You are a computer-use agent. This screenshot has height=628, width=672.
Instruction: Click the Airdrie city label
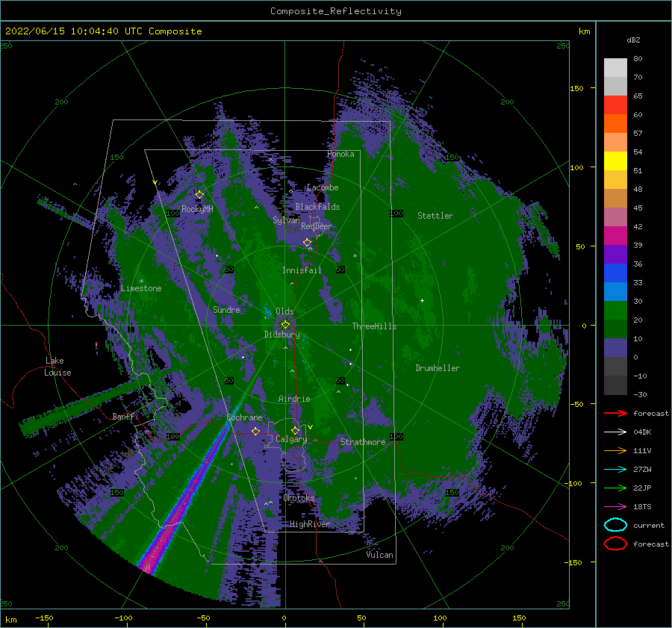pyautogui.click(x=294, y=399)
